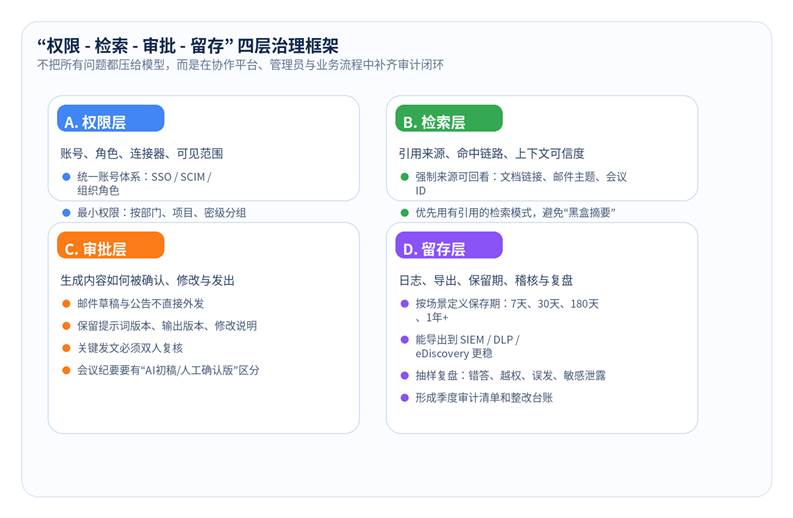
Task: Click the blue bullet dot beside 统一账号体系
Action: tap(66, 177)
